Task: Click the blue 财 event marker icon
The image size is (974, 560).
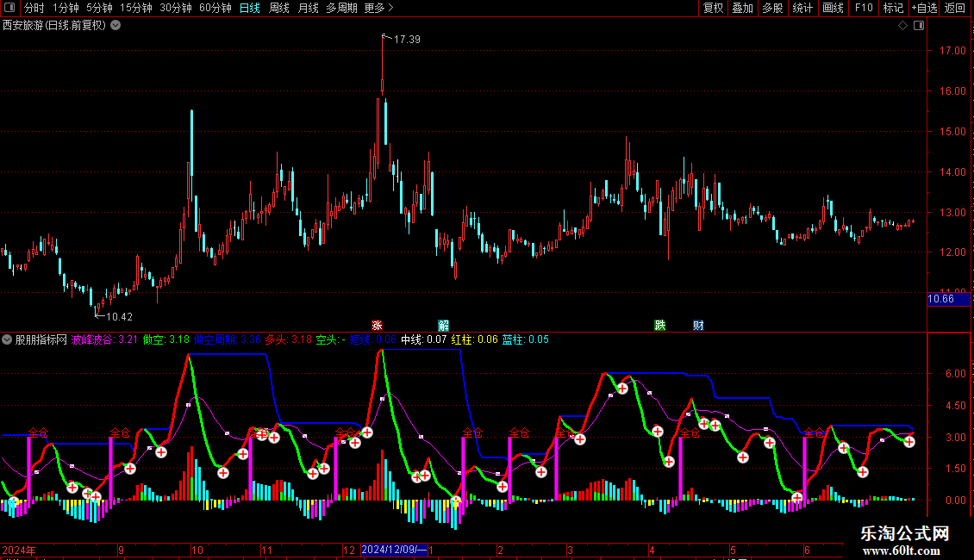Action: [x=698, y=326]
